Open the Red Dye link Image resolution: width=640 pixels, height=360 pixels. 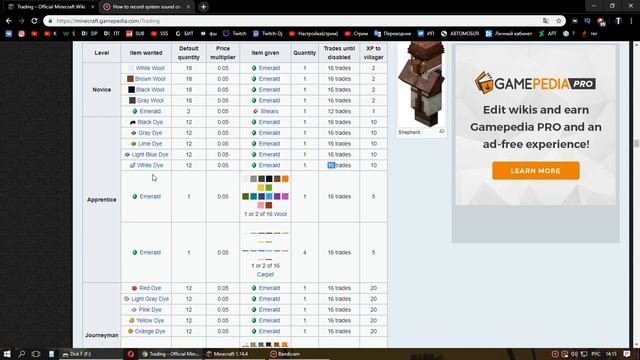150,288
